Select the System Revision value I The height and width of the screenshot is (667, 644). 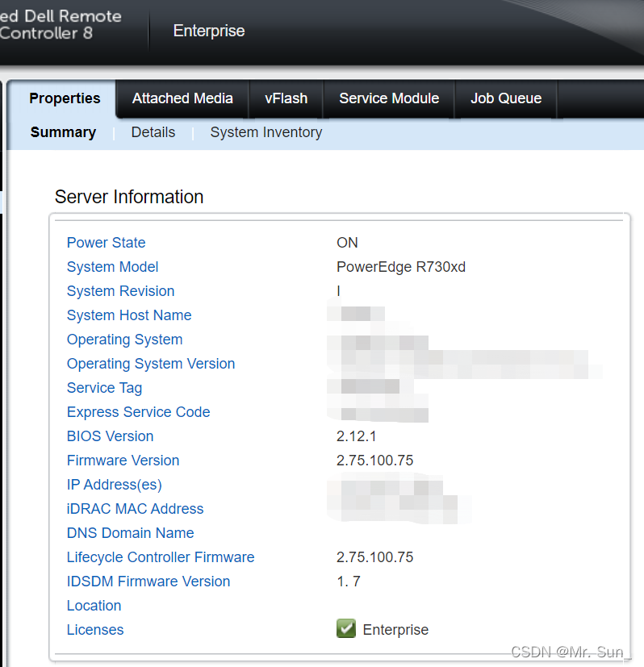(338, 291)
